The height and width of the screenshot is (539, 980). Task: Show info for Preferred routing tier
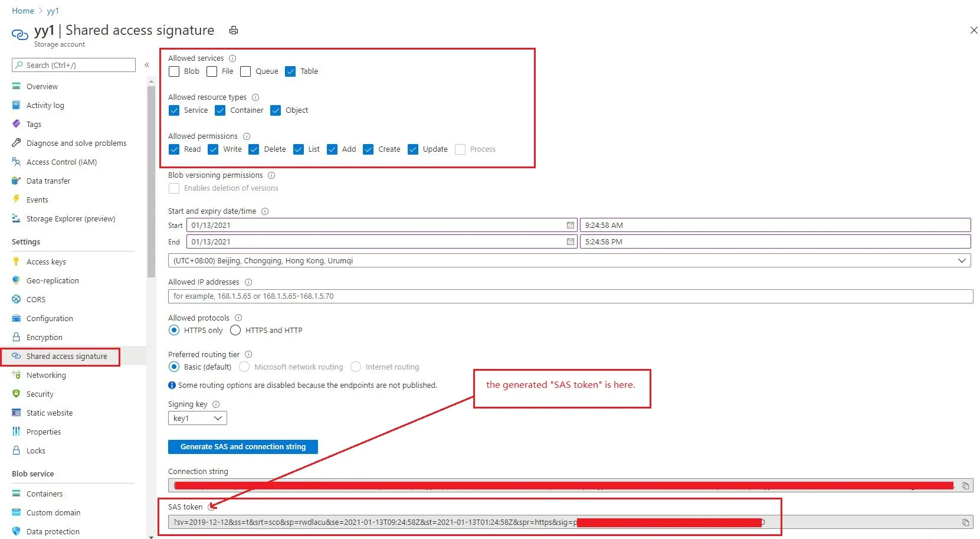[248, 354]
